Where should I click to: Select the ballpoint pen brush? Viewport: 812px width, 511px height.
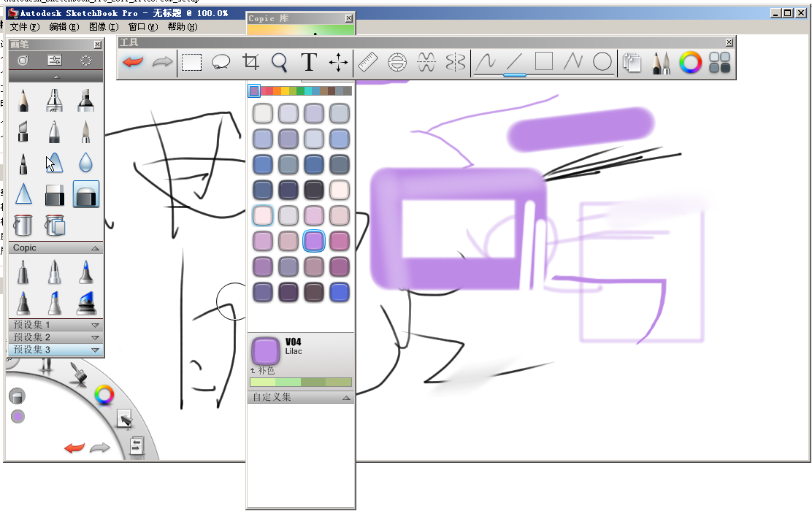coord(54,131)
